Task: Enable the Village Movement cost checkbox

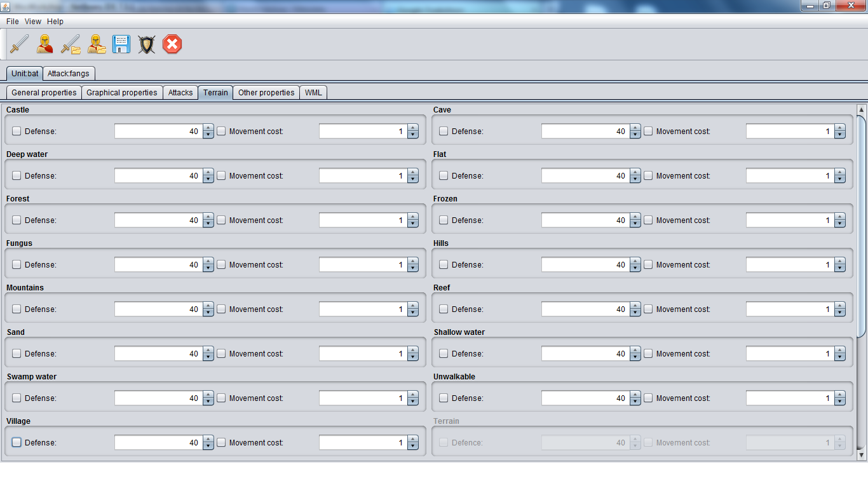Action: pos(221,443)
